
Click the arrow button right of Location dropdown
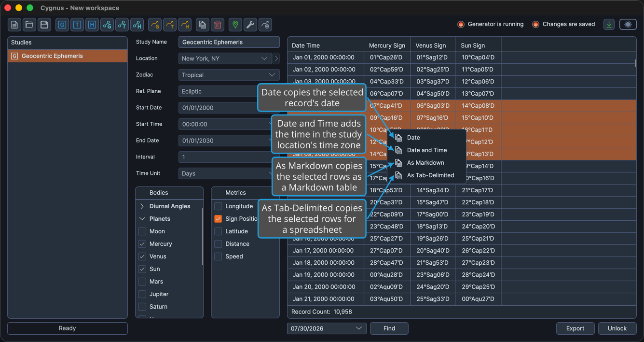pos(276,58)
